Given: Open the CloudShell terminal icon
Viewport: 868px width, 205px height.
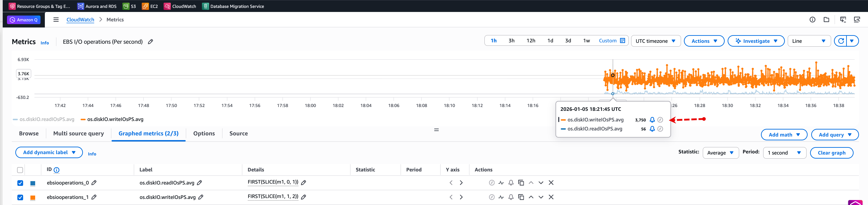Looking at the screenshot, I should 843,20.
